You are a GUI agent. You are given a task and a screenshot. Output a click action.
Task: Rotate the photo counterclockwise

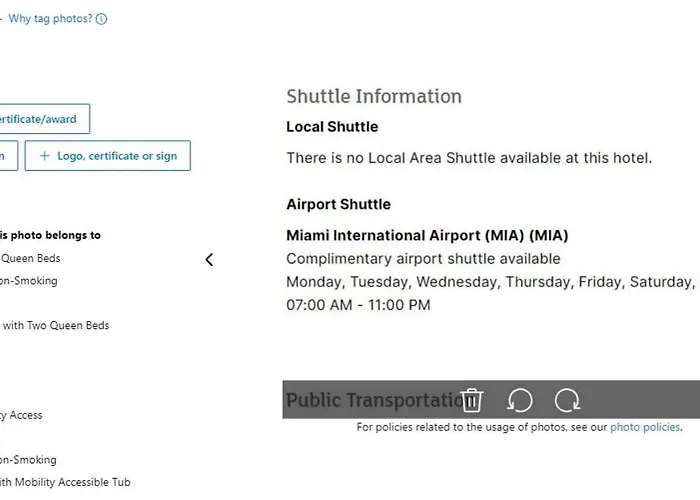pyautogui.click(x=520, y=400)
